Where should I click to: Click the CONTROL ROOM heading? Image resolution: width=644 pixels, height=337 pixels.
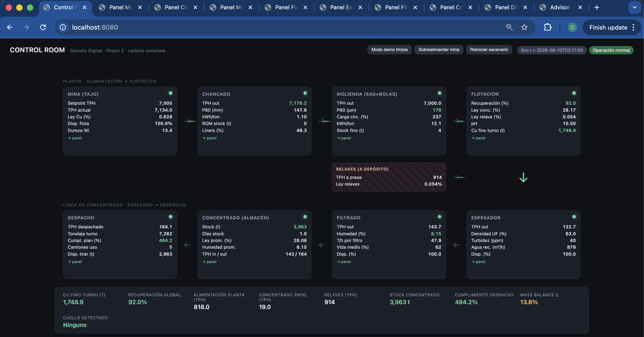[37, 50]
